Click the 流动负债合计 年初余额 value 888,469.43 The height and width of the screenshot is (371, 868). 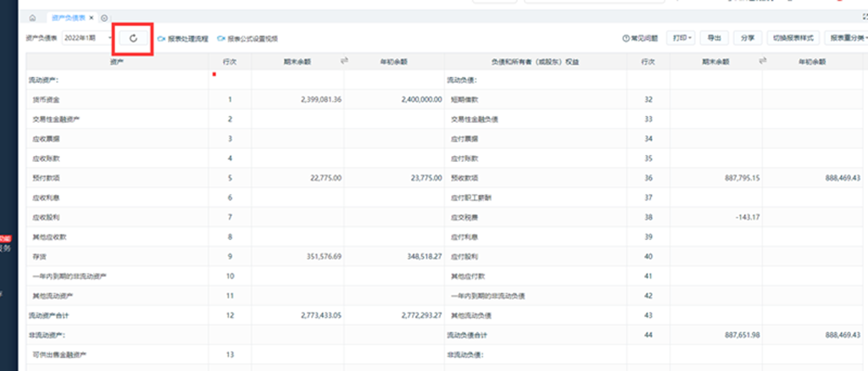[x=843, y=335]
